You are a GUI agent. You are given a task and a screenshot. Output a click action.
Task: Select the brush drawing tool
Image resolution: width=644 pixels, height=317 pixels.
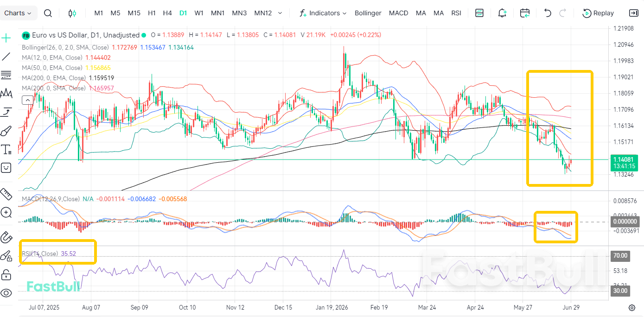6,131
